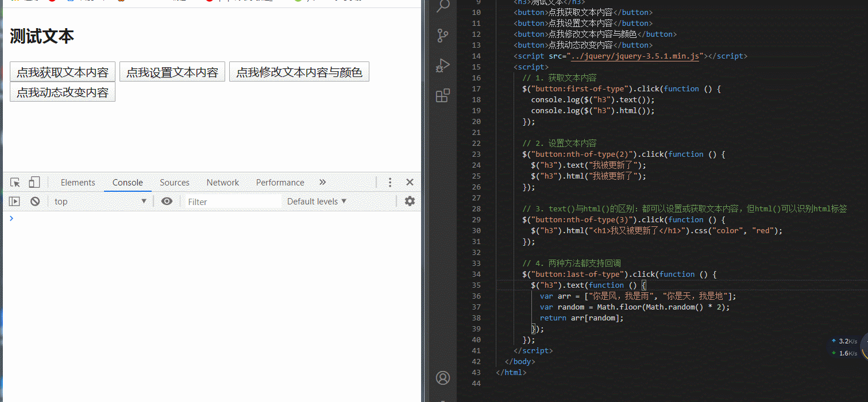Select the inspect element tool in DevTools
868x402 pixels.
tap(16, 183)
